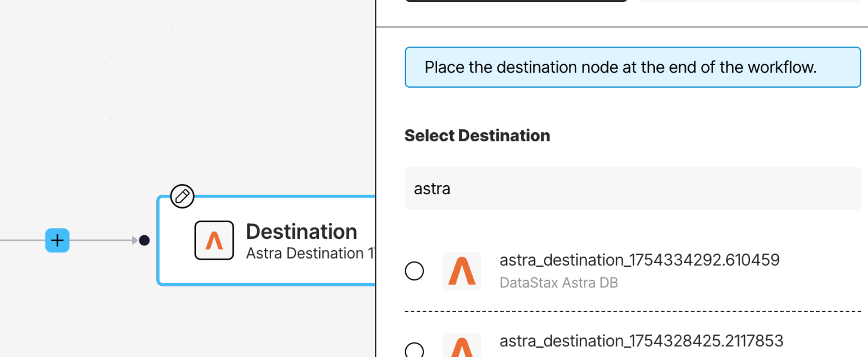Click Astra logo beside astra_destination_1754334292.610459
This screenshot has height=357, width=868.
(x=462, y=271)
